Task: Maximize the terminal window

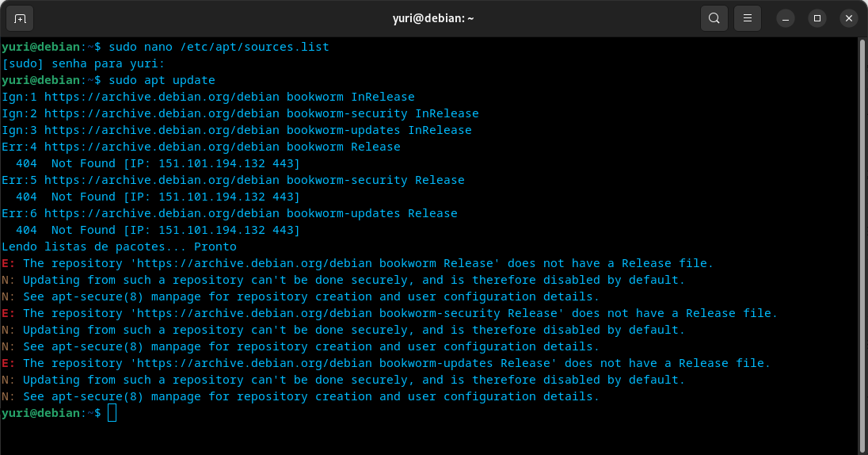Action: click(x=817, y=18)
